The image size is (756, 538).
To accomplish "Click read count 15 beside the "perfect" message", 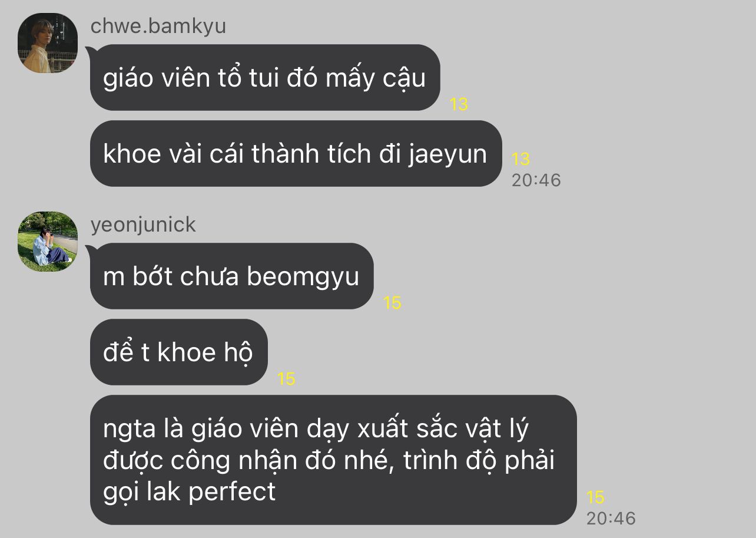I will click(x=595, y=497).
